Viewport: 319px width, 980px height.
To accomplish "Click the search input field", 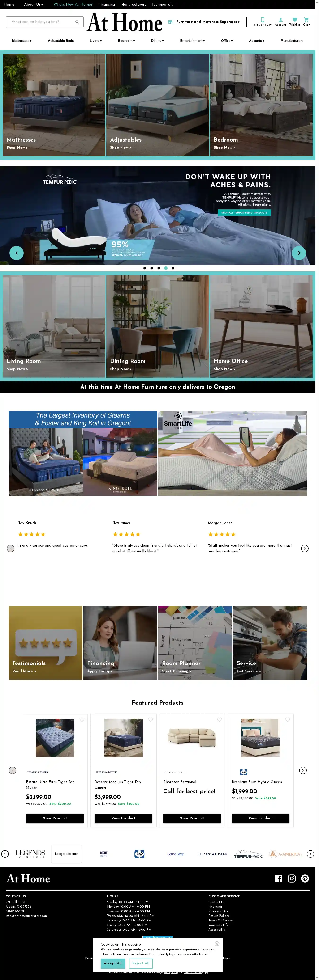I will 40,22.
